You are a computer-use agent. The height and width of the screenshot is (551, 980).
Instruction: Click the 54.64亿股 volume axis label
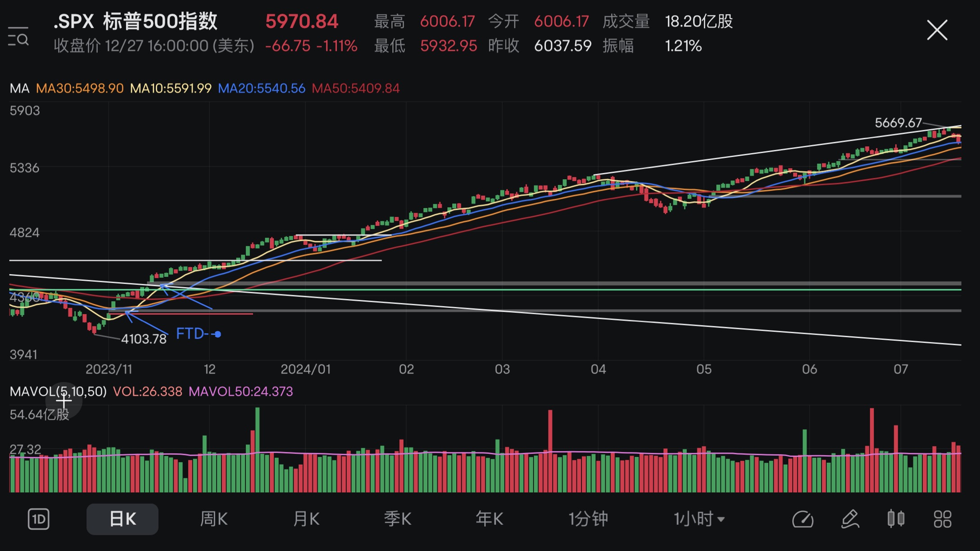[x=40, y=415]
